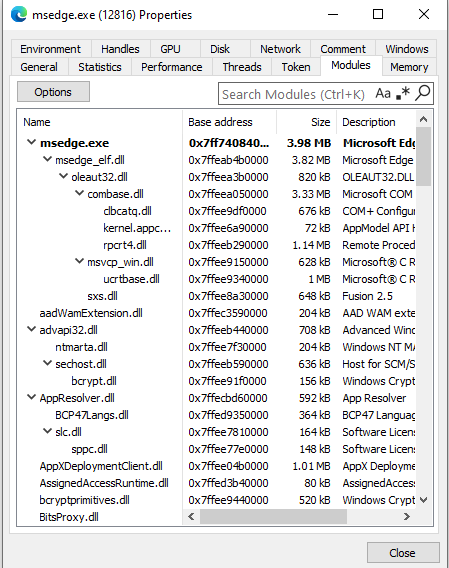
Task: Click the Options button
Action: 53,92
